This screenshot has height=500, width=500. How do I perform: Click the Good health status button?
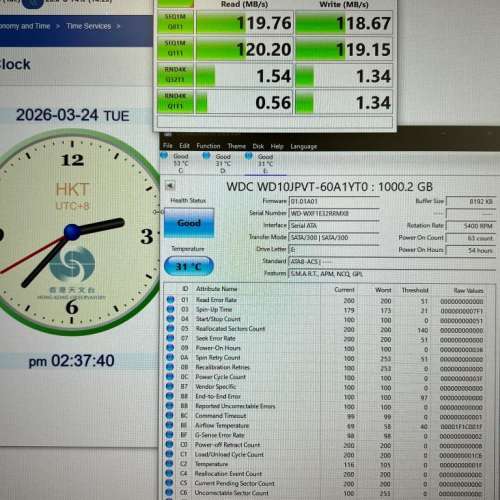point(189,223)
